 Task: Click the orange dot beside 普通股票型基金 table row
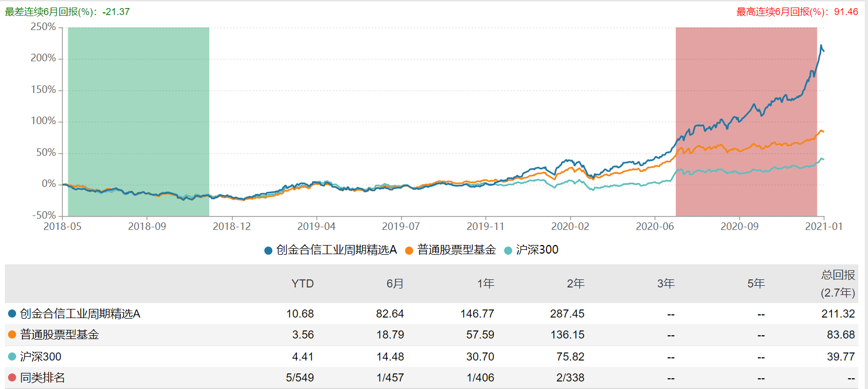[x=12, y=335]
